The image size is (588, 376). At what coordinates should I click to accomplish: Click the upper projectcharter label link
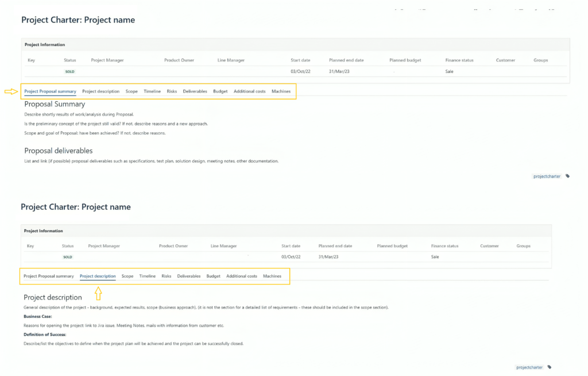[547, 176]
